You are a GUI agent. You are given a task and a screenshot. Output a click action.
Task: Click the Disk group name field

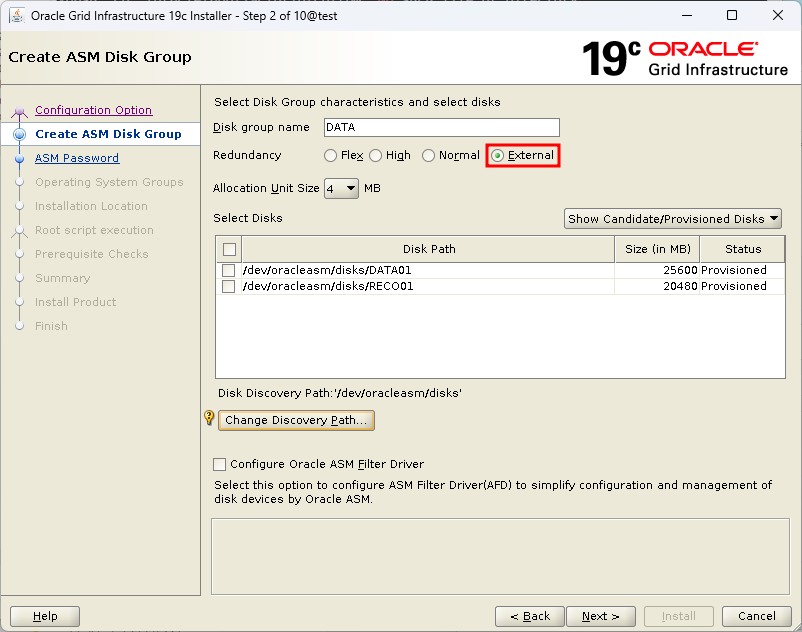point(442,127)
